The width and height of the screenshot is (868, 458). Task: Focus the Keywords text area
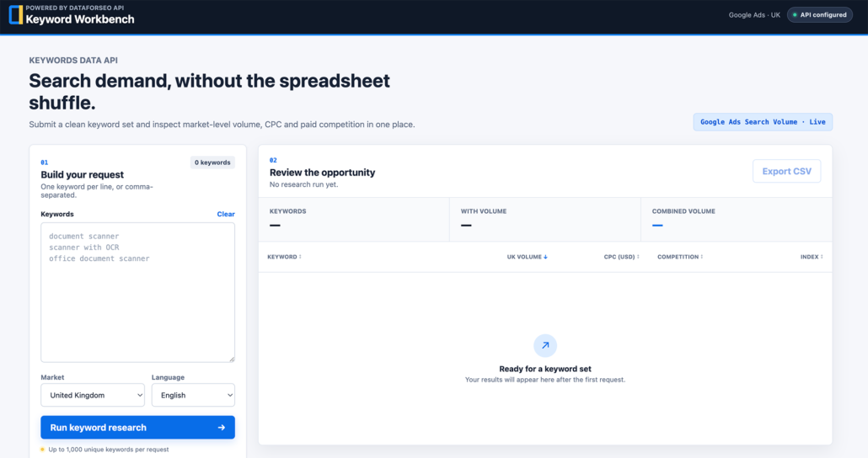coord(138,293)
